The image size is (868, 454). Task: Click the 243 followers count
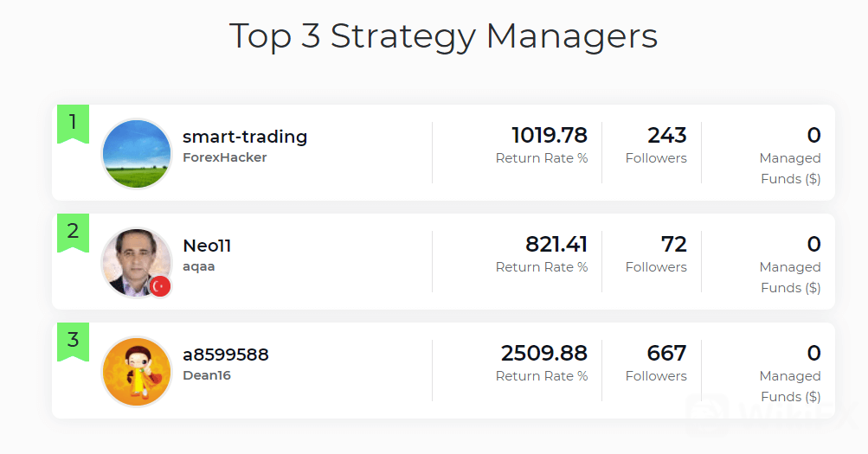point(666,136)
